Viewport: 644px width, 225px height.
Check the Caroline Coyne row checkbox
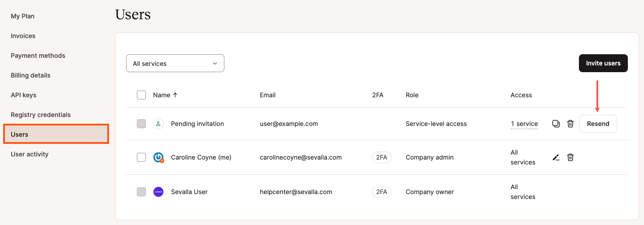tap(141, 157)
